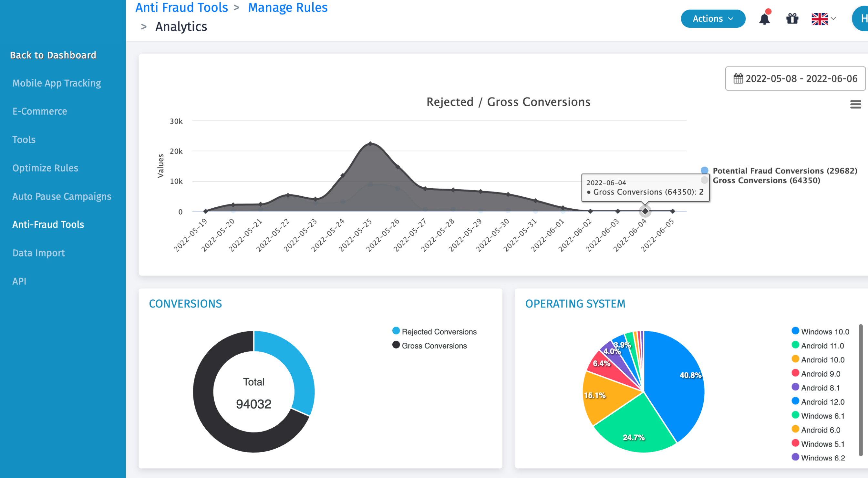Viewport: 868px width, 478px height.
Task: Open the chart hamburger menu icon
Action: 855,105
